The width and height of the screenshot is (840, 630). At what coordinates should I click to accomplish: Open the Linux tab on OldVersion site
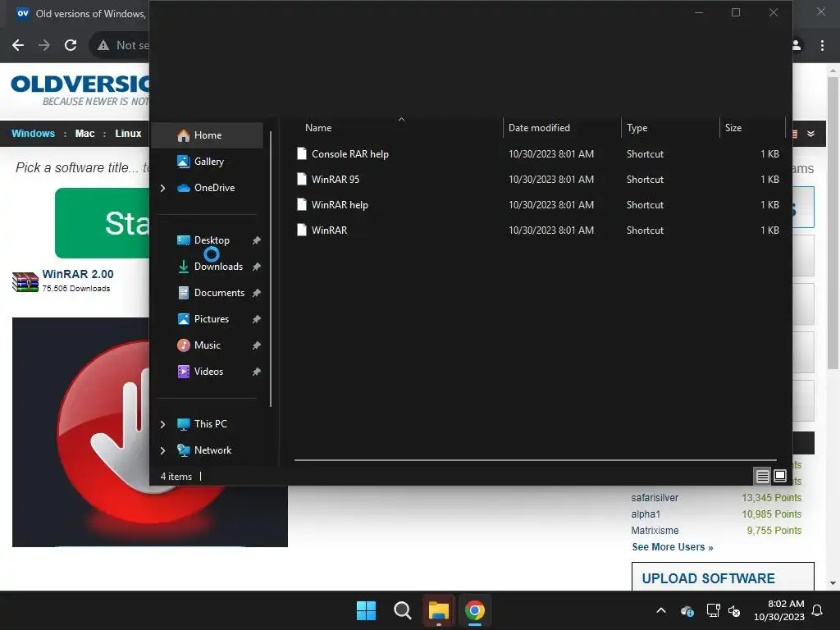click(128, 134)
